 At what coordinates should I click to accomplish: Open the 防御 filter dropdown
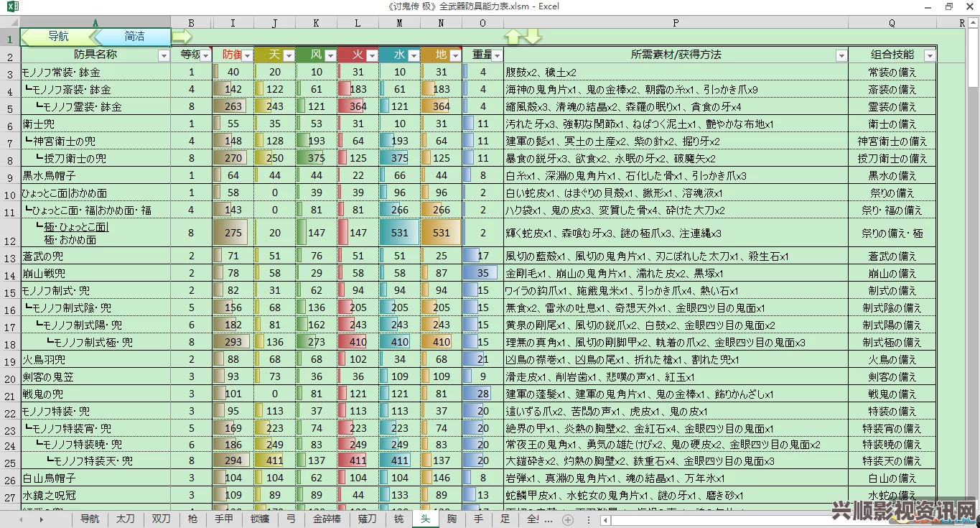[247, 55]
